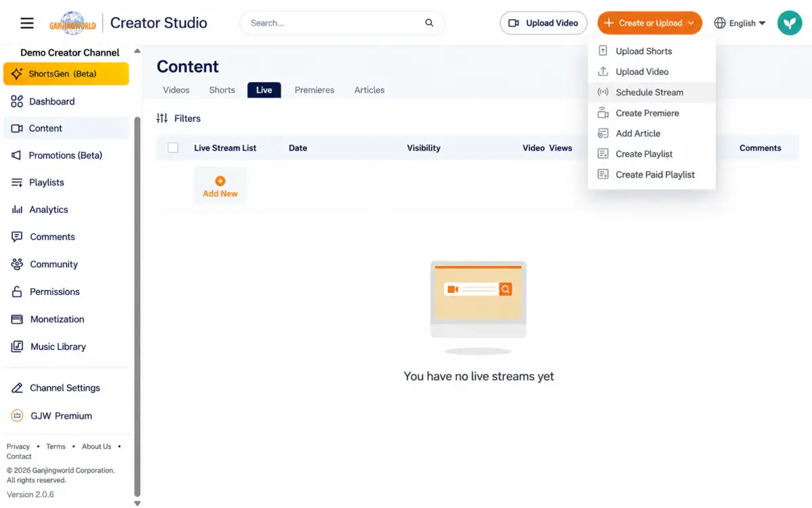Open the green profile avatar
This screenshot has height=508, width=812.
790,23
